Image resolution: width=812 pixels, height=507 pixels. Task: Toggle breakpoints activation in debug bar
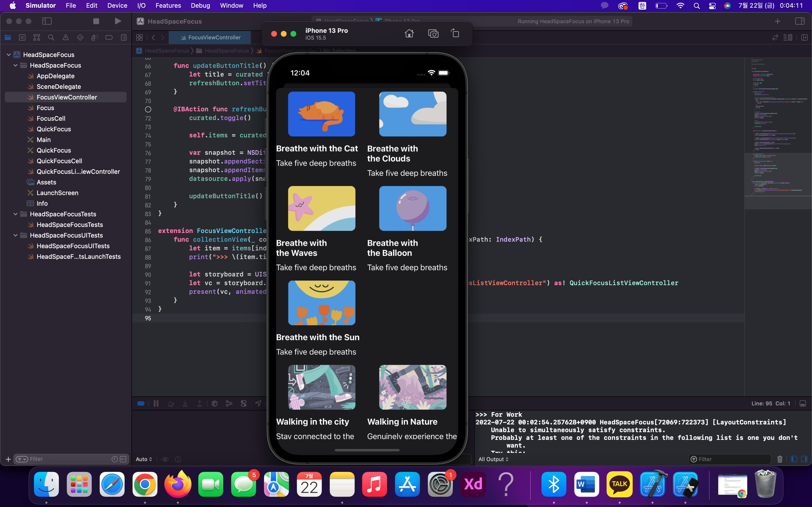coord(141,403)
